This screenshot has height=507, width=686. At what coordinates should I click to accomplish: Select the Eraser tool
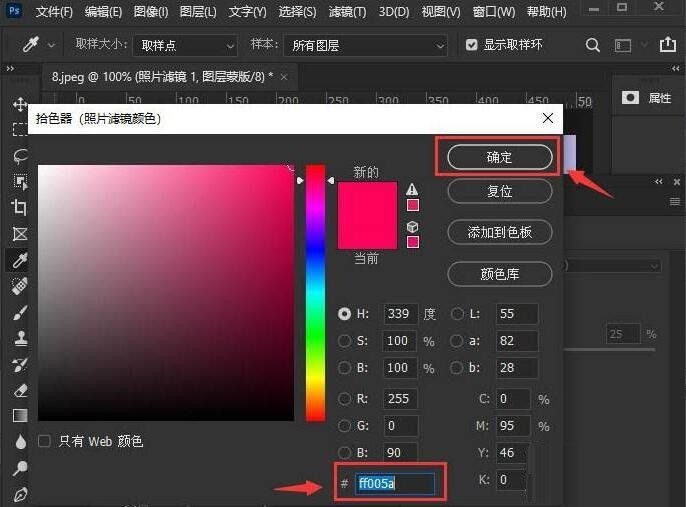20,390
